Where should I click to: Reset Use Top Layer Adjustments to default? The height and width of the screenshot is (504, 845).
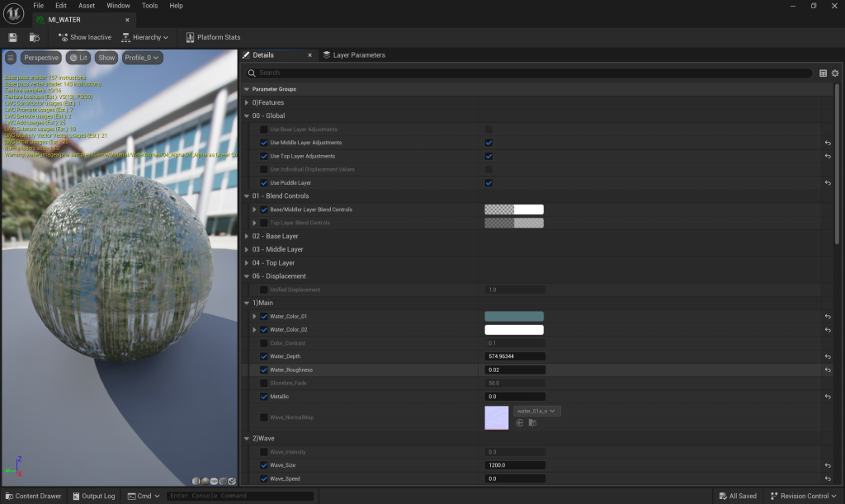pyautogui.click(x=828, y=156)
